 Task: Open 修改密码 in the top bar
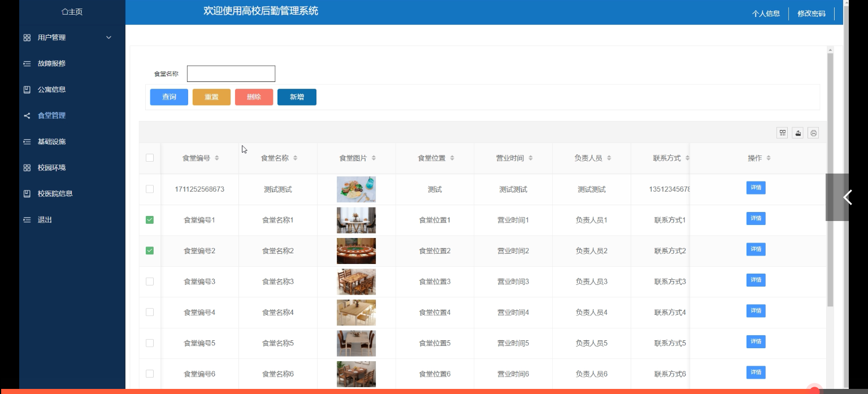pos(811,14)
